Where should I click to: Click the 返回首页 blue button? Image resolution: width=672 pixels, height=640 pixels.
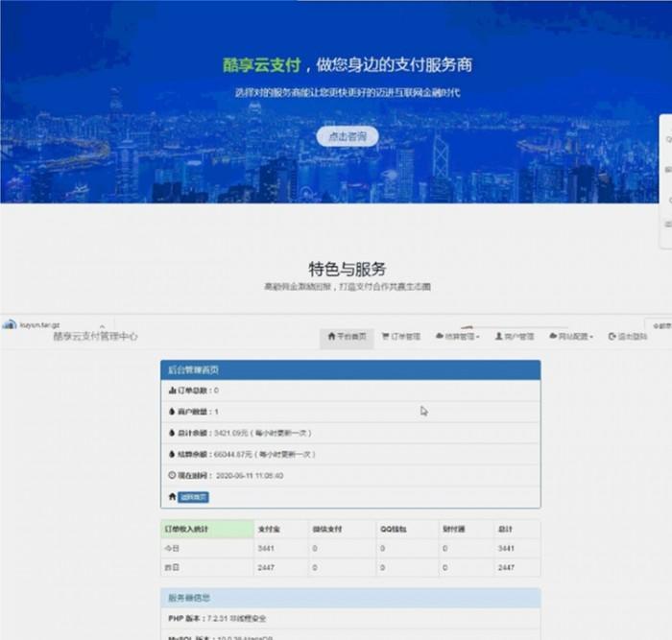pyautogui.click(x=193, y=496)
